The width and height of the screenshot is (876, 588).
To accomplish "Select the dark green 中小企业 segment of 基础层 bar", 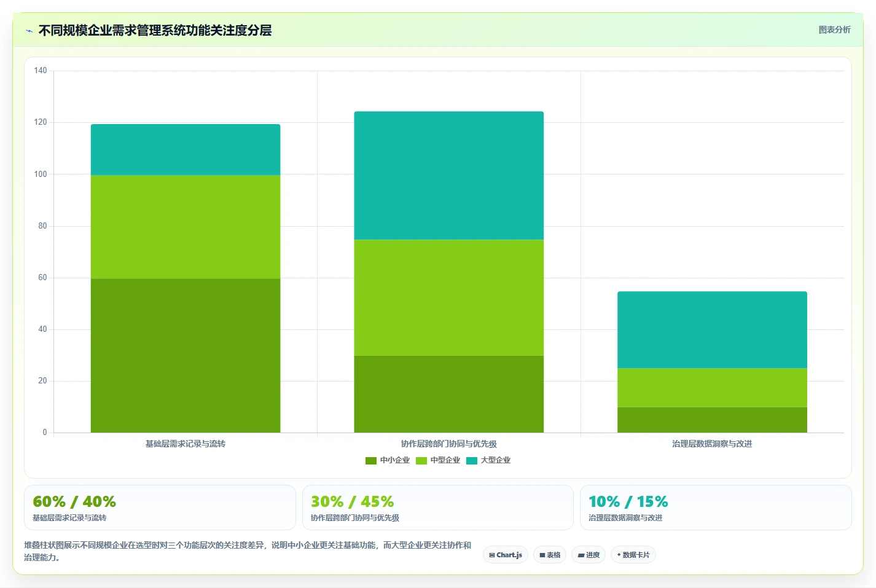I will pos(186,355).
